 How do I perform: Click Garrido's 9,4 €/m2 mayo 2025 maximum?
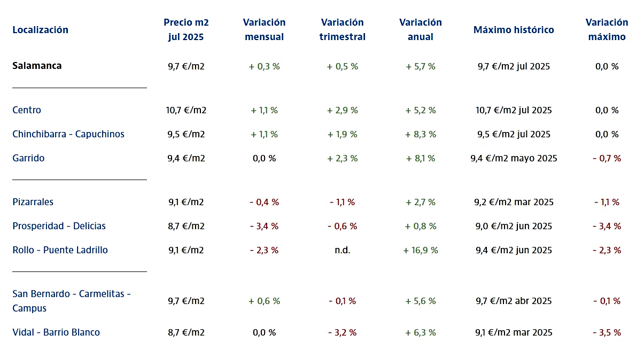514,158
